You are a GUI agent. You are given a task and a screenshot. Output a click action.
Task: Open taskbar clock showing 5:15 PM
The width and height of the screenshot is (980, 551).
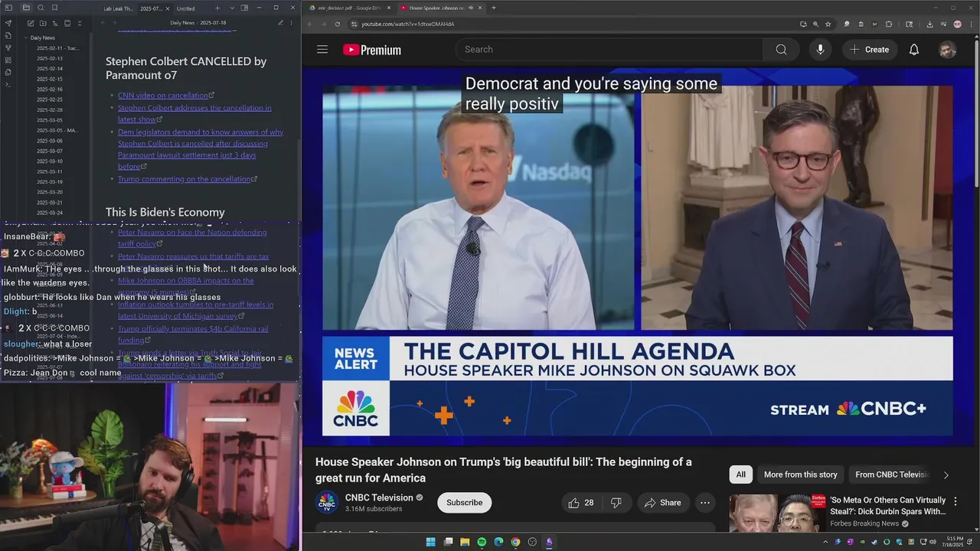(x=954, y=542)
